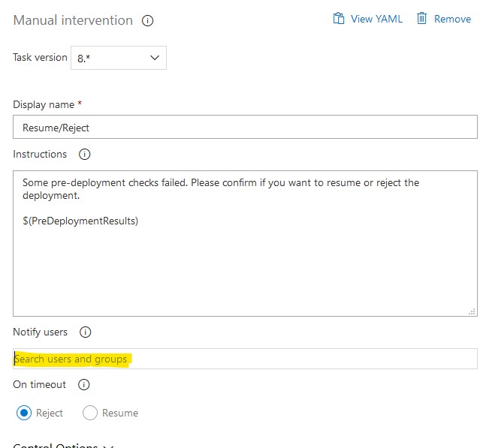Focus the Display name field Resume/Reject

coord(245,127)
